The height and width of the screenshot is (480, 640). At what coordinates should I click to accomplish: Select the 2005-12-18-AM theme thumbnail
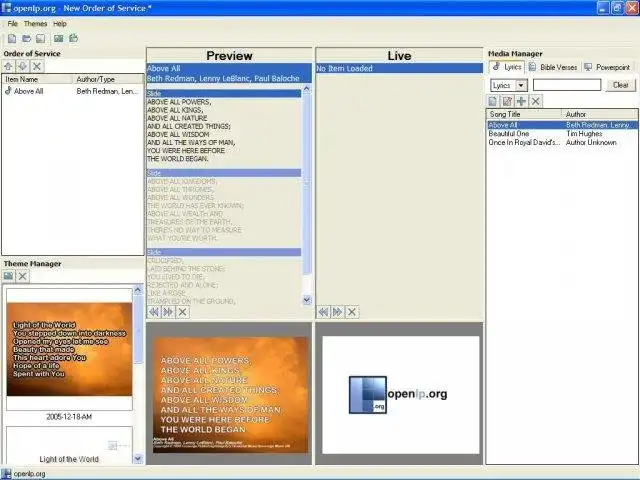pyautogui.click(x=69, y=349)
